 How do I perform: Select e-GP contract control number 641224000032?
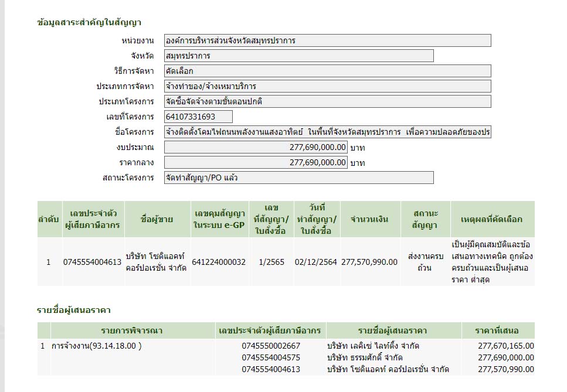[218, 262]
